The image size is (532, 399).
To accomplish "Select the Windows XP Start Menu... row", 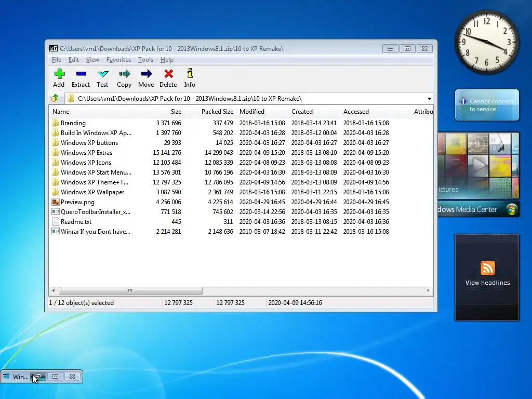I will coord(220,172).
